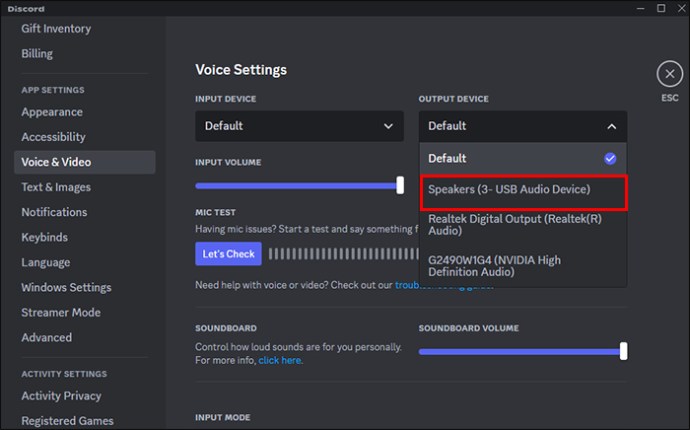Open Text & Images settings
This screenshot has height=430, width=690.
[56, 187]
